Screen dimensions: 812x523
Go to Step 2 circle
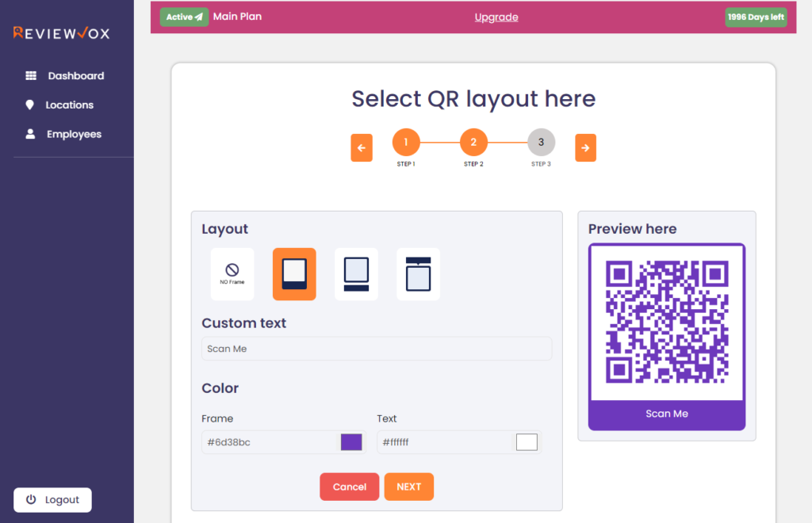[473, 143]
